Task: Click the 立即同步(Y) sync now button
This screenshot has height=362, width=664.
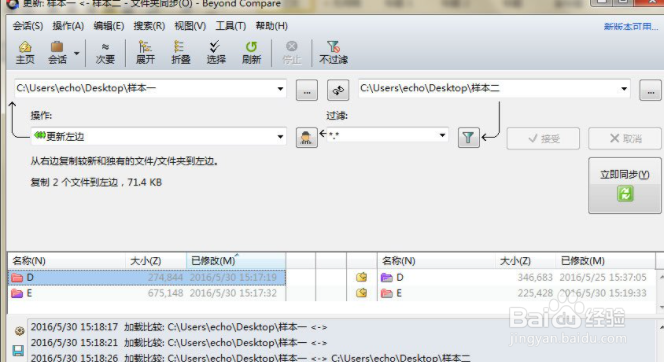Action: (x=625, y=185)
